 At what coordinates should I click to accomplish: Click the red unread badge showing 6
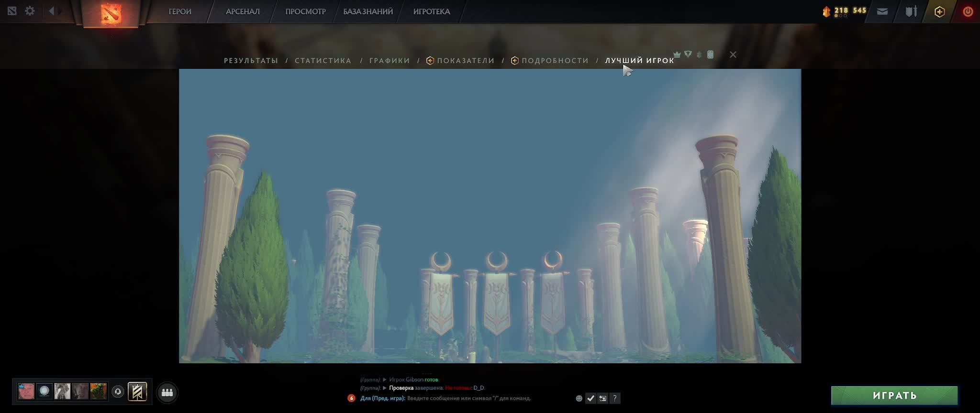click(x=351, y=398)
